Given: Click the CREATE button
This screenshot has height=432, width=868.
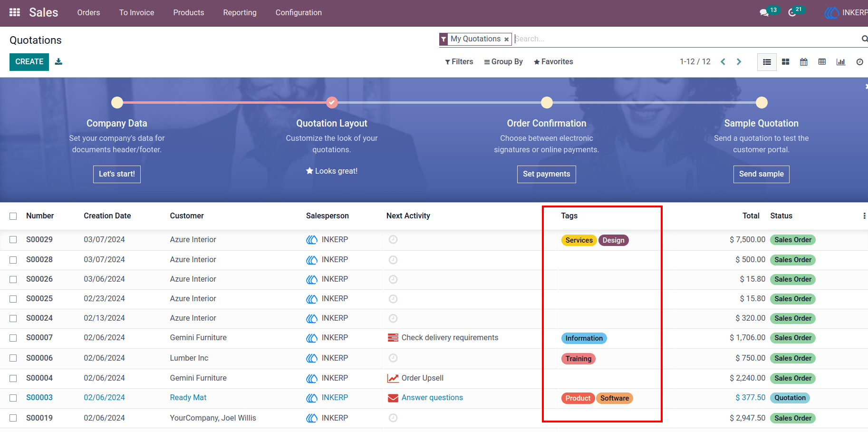Looking at the screenshot, I should [29, 62].
